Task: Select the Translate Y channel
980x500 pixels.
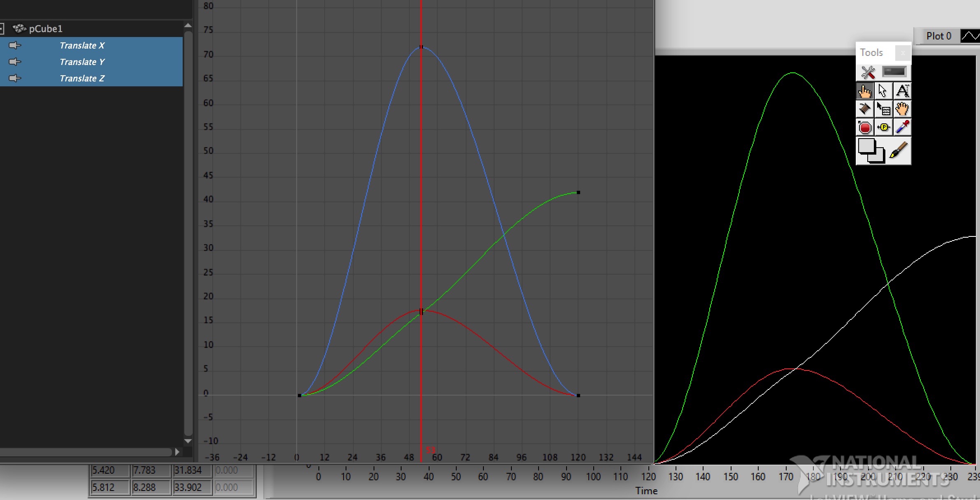Action: [x=91, y=62]
